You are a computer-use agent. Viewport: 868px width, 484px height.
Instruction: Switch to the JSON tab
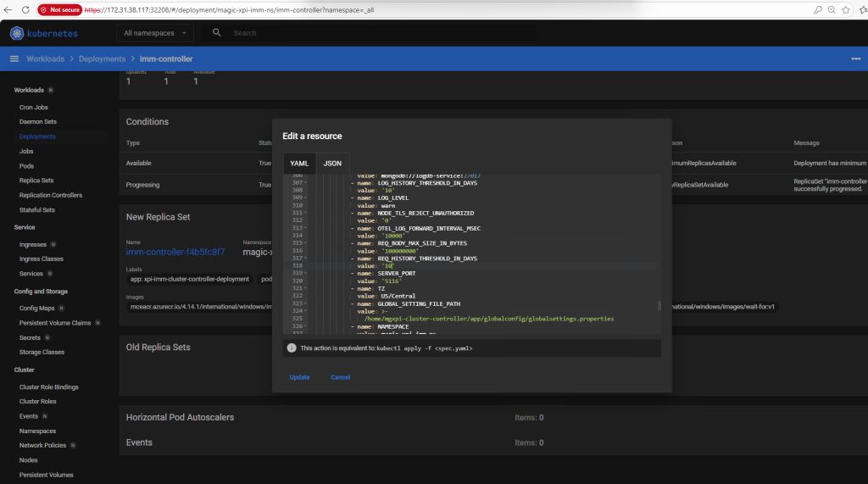click(x=332, y=163)
